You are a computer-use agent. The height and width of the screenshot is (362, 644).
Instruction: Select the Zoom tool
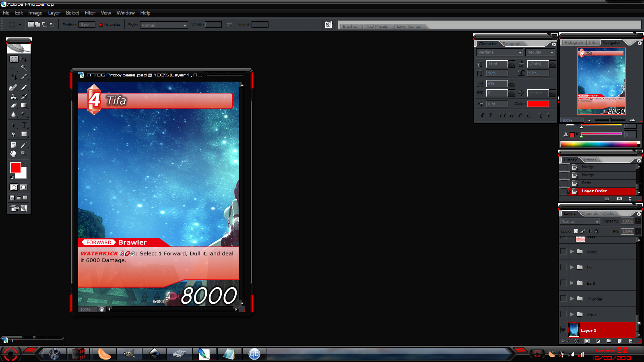24,154
